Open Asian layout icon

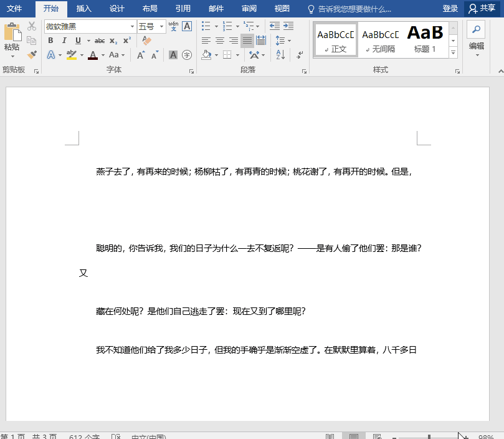tap(254, 55)
